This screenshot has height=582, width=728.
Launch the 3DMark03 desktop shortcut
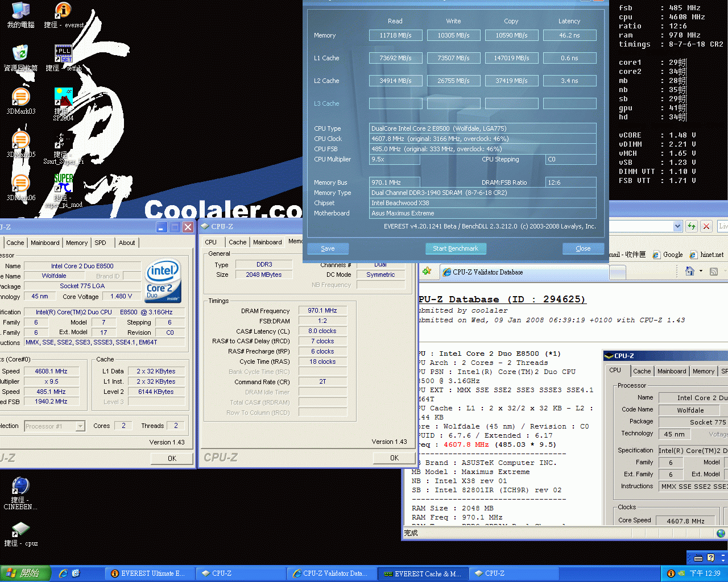pos(20,101)
